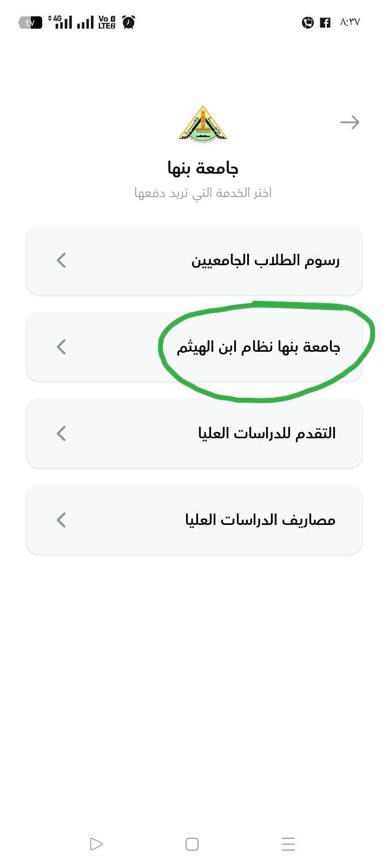Tap the Facebook icon in the status bar
The height and width of the screenshot is (868, 389).
[325, 23]
